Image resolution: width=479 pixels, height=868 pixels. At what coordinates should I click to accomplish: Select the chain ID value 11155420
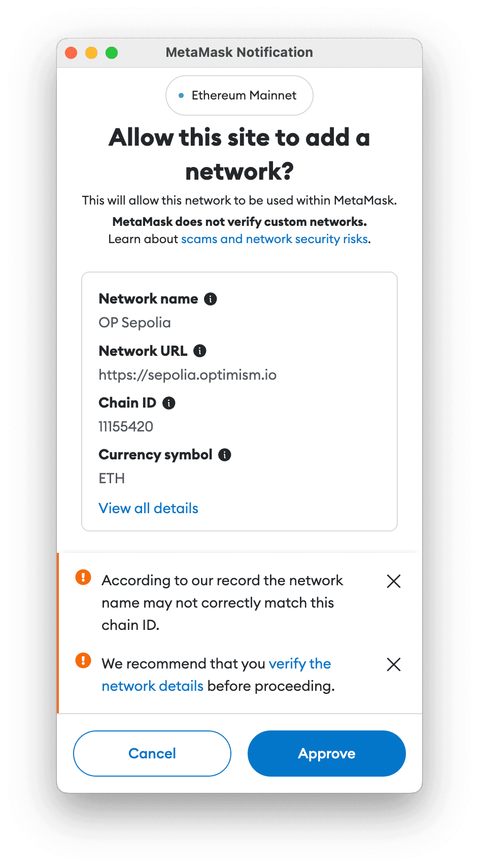125,426
